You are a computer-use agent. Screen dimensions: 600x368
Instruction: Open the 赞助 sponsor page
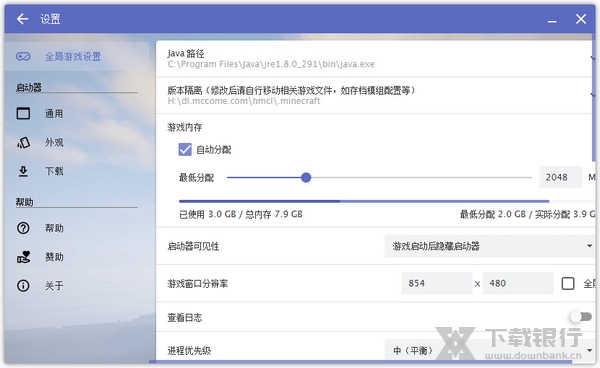77,257
